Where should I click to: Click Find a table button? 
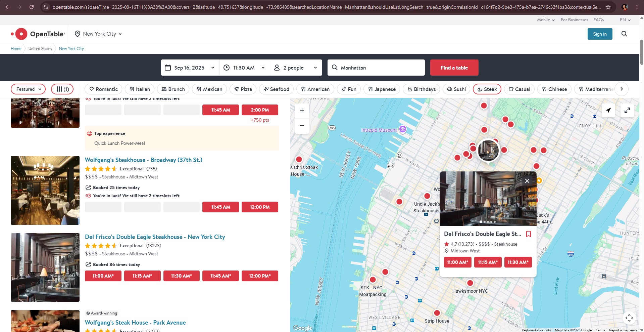pyautogui.click(x=454, y=68)
